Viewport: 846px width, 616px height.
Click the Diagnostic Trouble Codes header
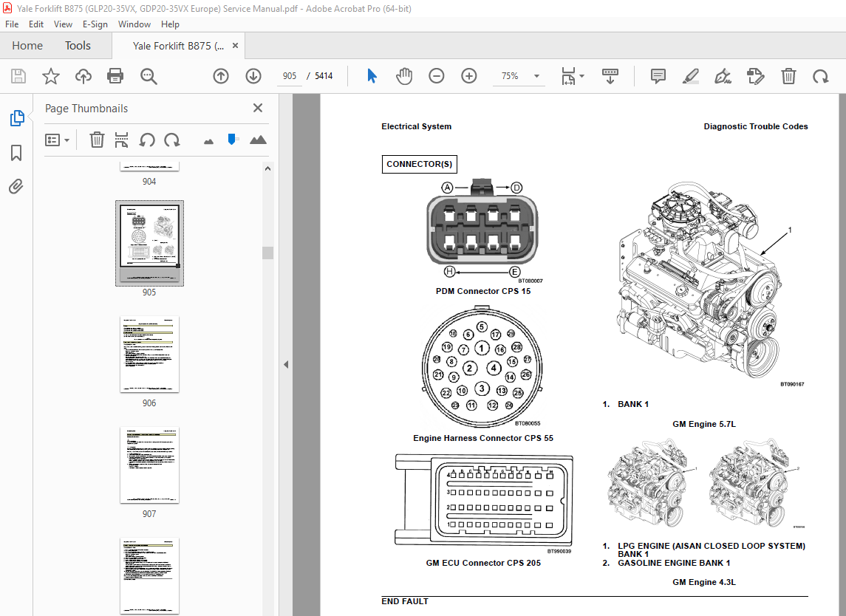[x=755, y=126]
